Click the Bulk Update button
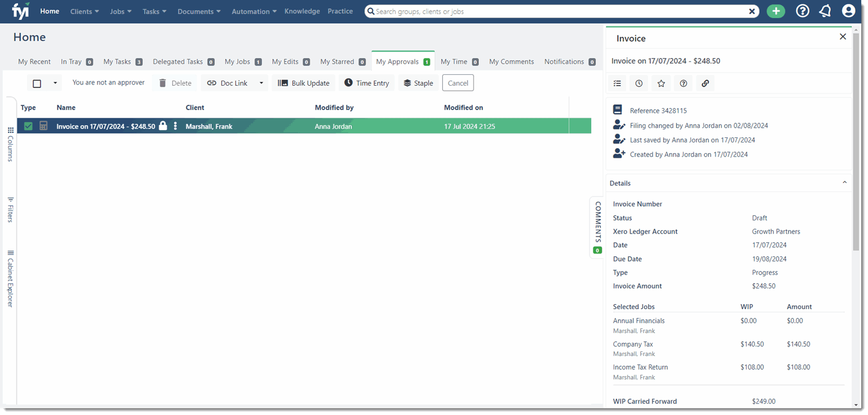The image size is (868, 415). tap(303, 83)
